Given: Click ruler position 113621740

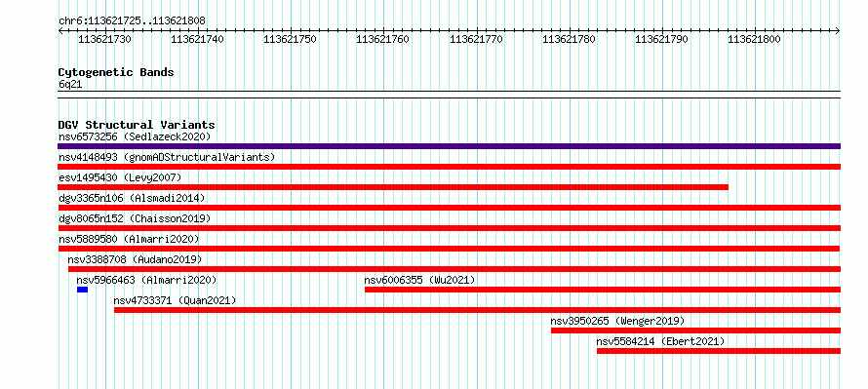Looking at the screenshot, I should point(198,39).
